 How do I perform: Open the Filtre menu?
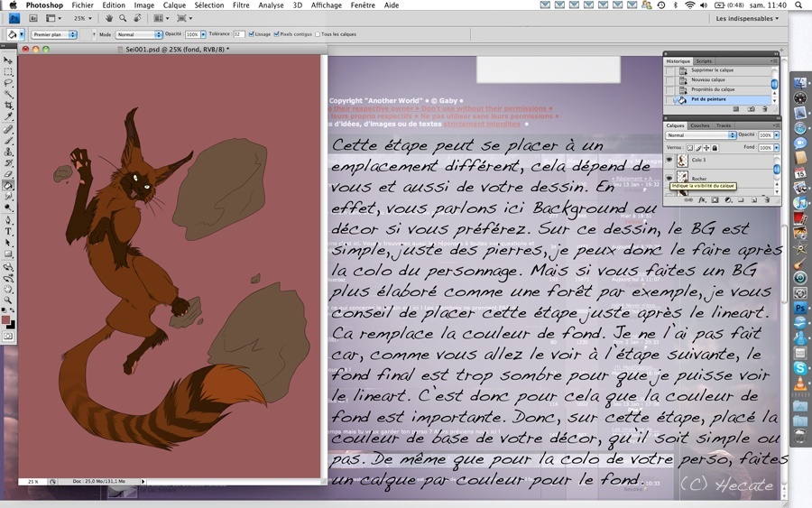241,5
